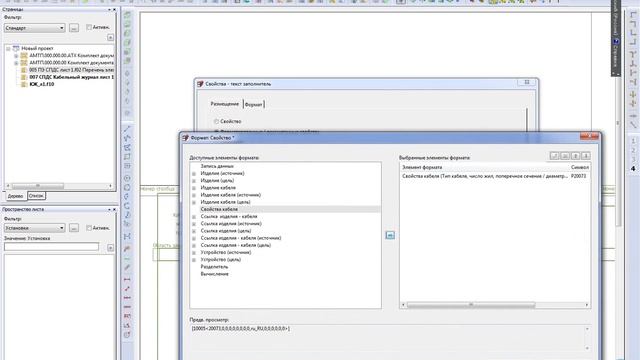Click the Символ column header
The image size is (640, 360).
pos(580,167)
